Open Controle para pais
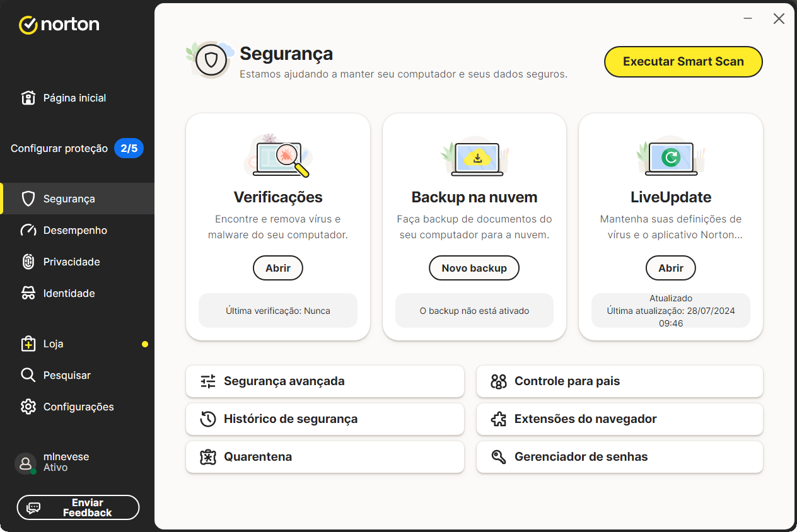This screenshot has height=532, width=797. pyautogui.click(x=620, y=381)
